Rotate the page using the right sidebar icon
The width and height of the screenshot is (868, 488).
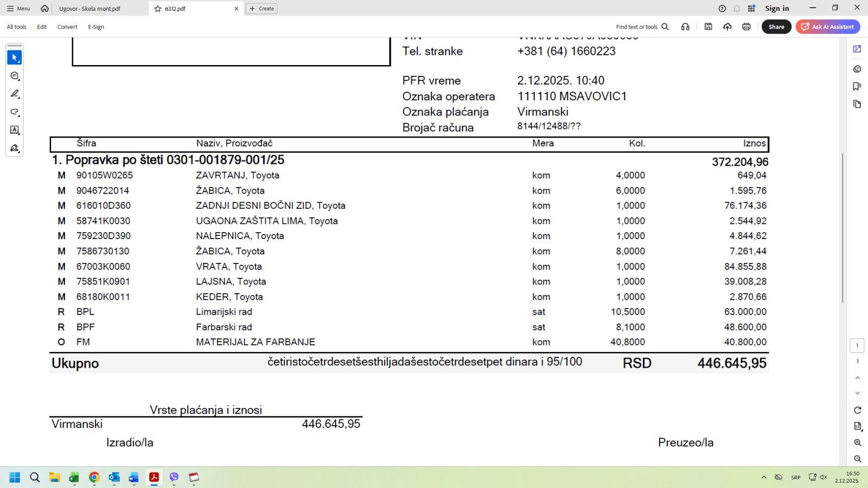click(857, 410)
